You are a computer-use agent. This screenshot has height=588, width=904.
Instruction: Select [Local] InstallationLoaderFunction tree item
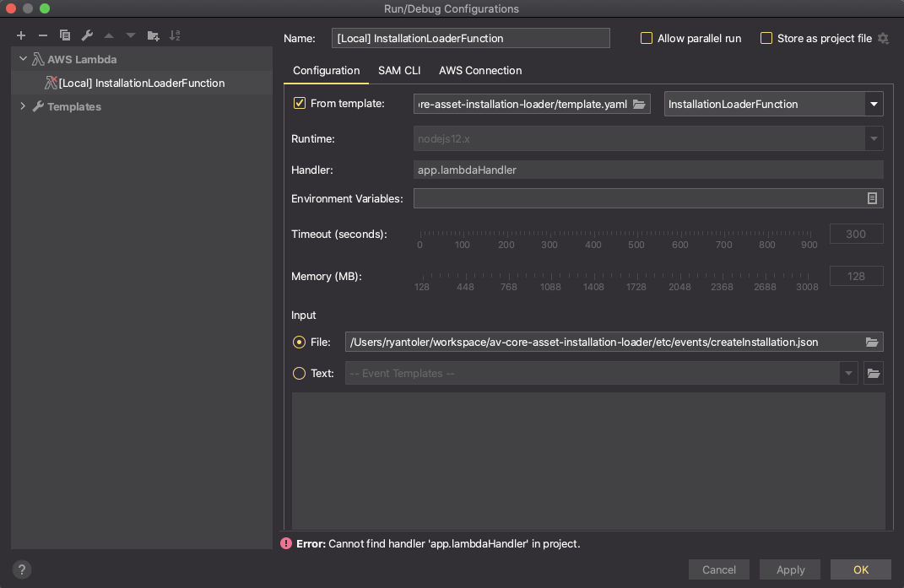click(x=141, y=83)
